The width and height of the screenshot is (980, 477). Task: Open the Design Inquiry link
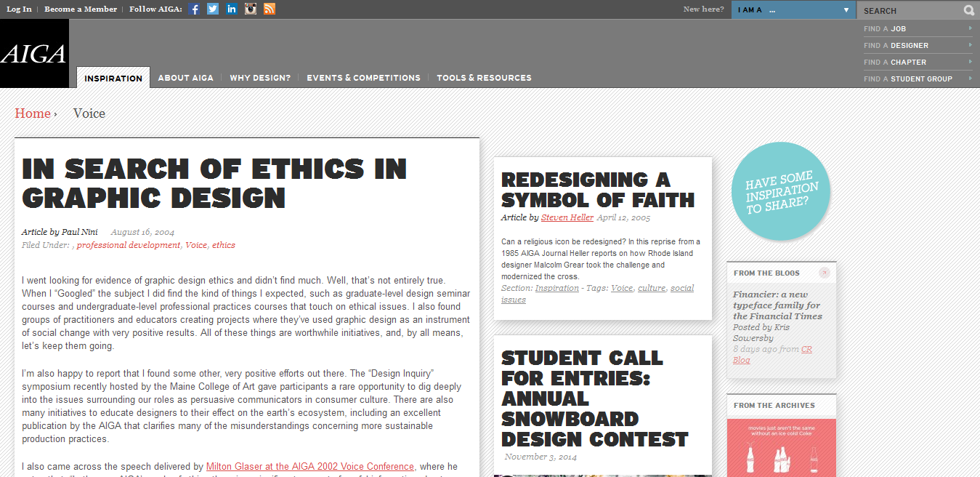(402, 372)
